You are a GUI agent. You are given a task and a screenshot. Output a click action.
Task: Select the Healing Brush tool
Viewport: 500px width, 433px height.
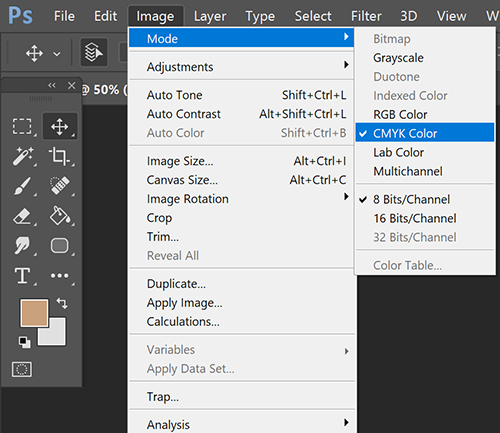[60, 186]
